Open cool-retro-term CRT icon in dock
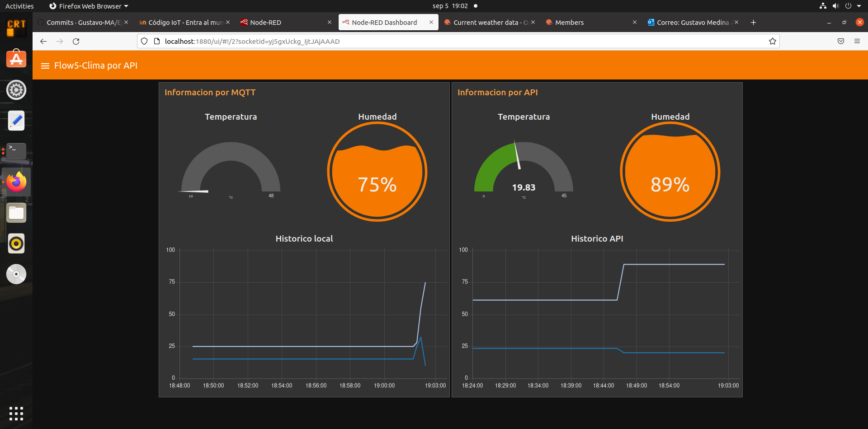 [16, 28]
